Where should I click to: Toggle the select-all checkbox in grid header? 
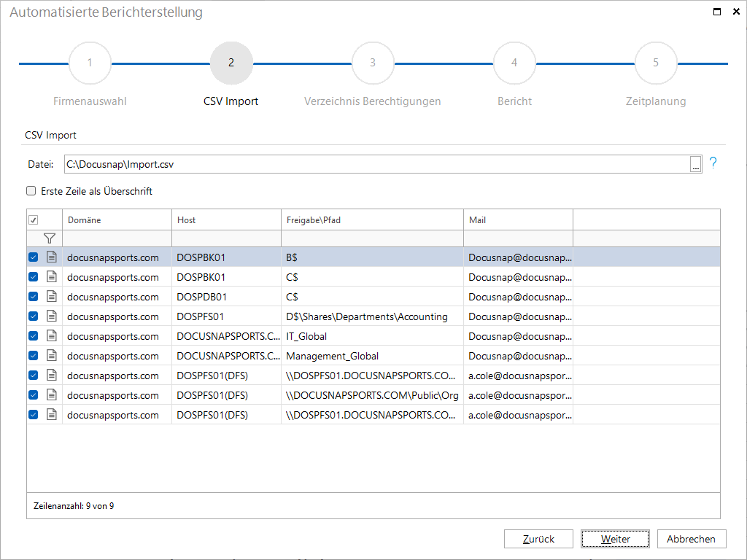coord(34,220)
